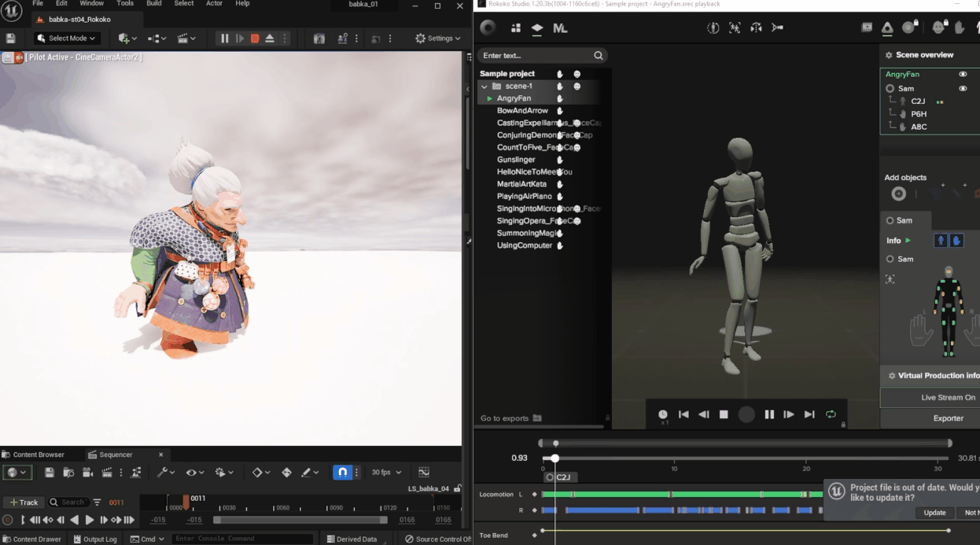Stop the Rokoko animation playback
The image size is (980, 545).
click(x=724, y=414)
